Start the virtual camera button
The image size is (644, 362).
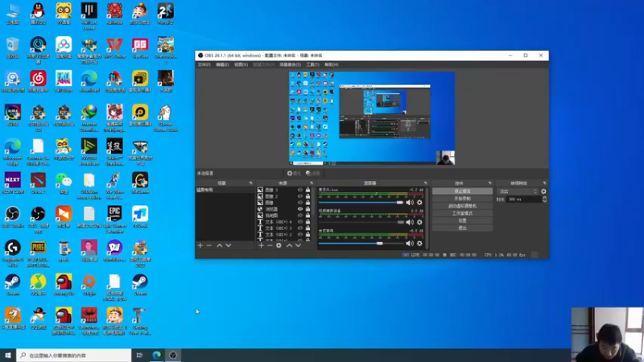[462, 206]
